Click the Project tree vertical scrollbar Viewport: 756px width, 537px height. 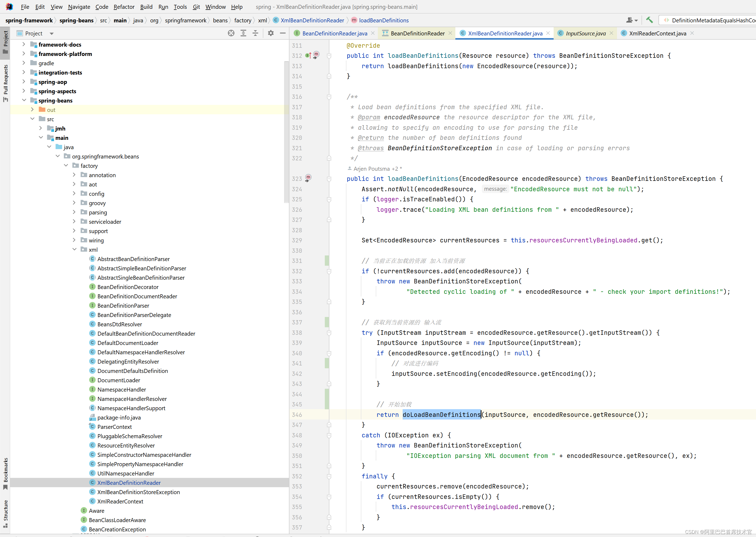[x=286, y=132]
